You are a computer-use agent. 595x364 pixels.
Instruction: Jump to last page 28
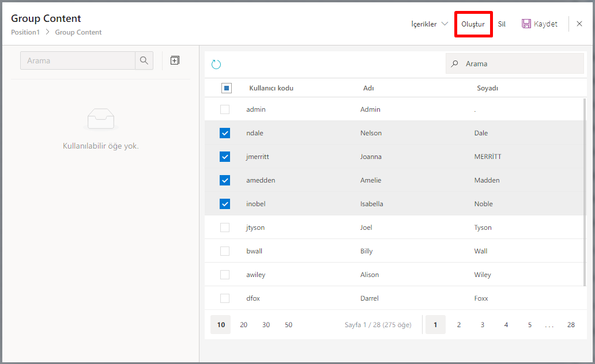(x=571, y=325)
